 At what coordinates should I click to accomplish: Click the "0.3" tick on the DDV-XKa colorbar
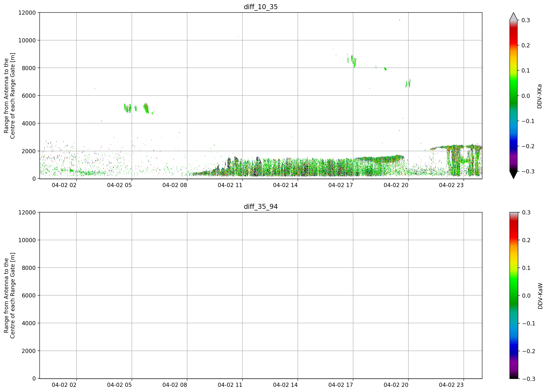point(526,20)
